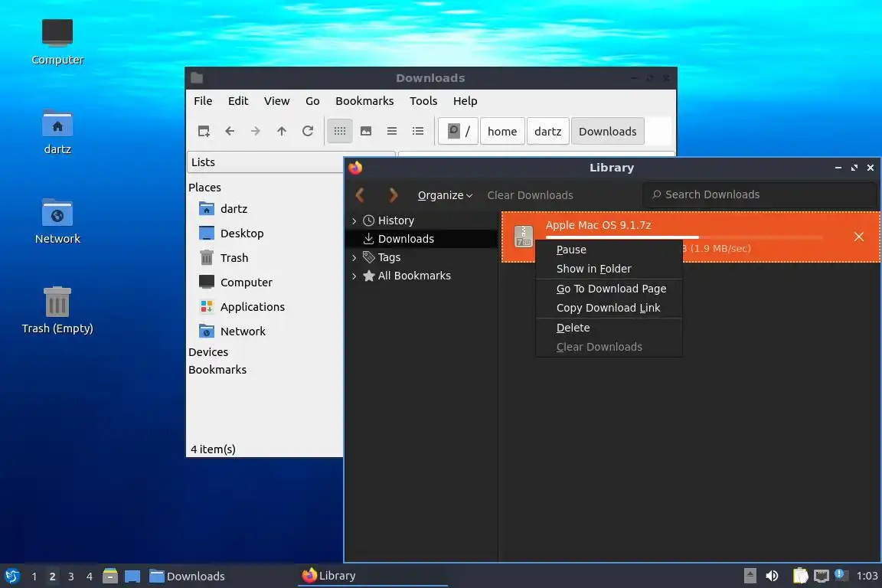Screen dimensions: 882x588
Task: Expand the History tree node
Action: pos(354,221)
